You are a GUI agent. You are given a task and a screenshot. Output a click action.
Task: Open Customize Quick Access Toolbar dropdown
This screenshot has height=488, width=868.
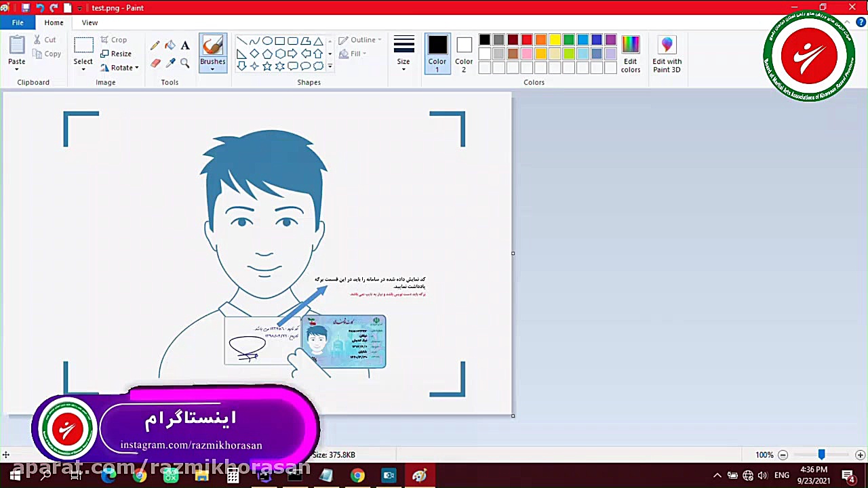80,7
